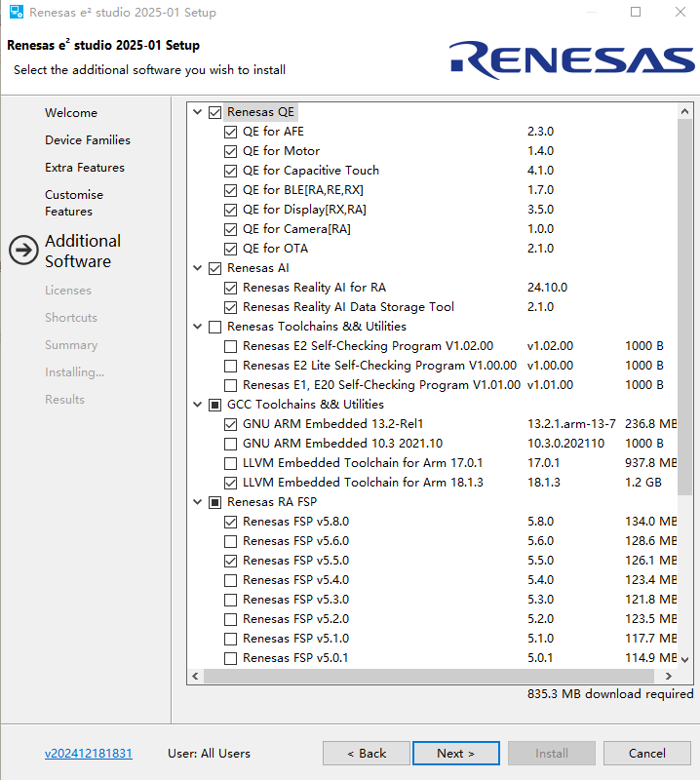The width and height of the screenshot is (700, 780).
Task: Check Renesas FSP v5.4.0
Action: coord(230,580)
